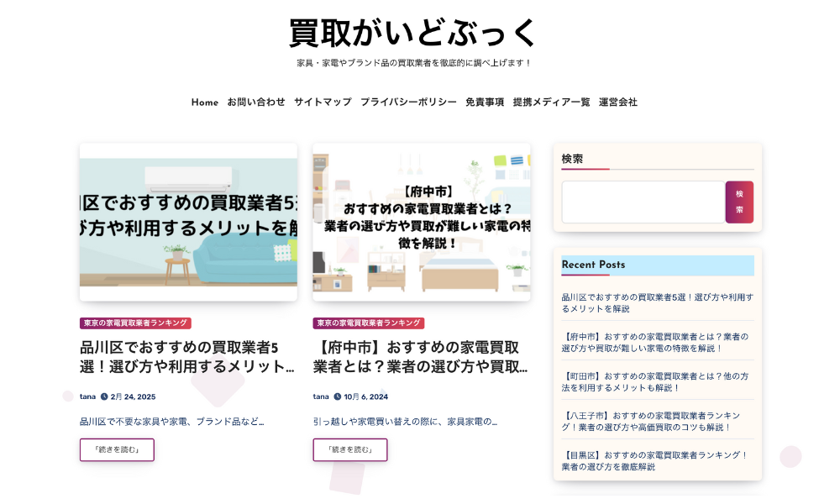This screenshot has height=504, width=840.
Task: Open the 品川区 article thumbnail image
Action: 188,222
